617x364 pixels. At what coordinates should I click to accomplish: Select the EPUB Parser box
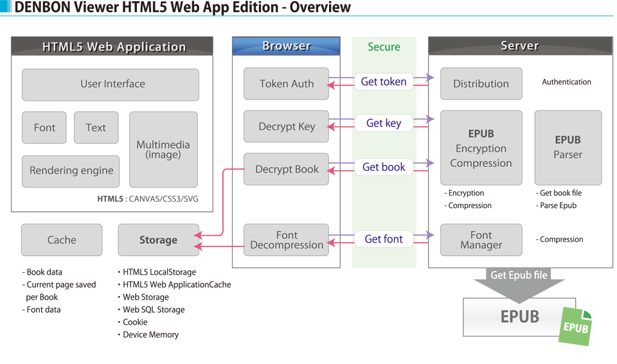click(x=568, y=148)
